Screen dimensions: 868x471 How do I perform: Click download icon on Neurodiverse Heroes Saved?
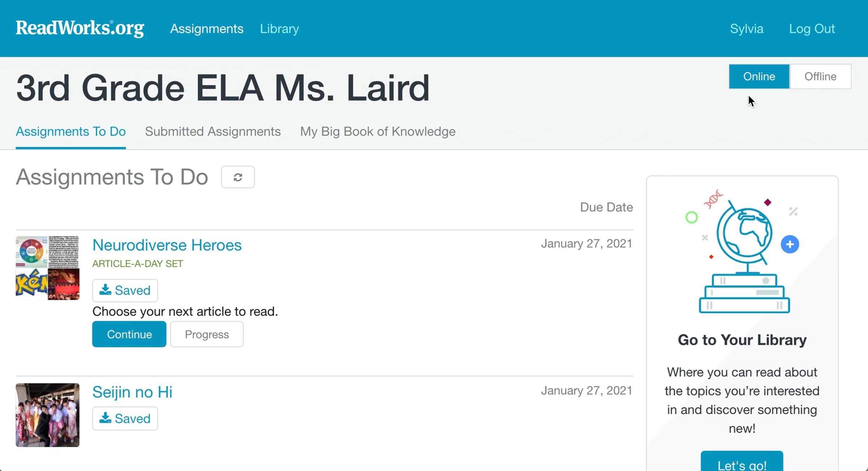pos(105,290)
